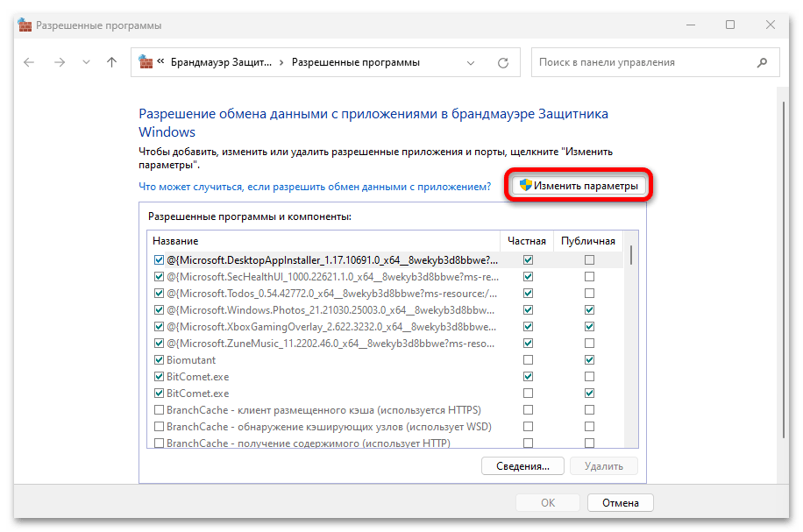Open the hidden breadcrumb levels chevron
The image size is (803, 532).
[x=160, y=62]
